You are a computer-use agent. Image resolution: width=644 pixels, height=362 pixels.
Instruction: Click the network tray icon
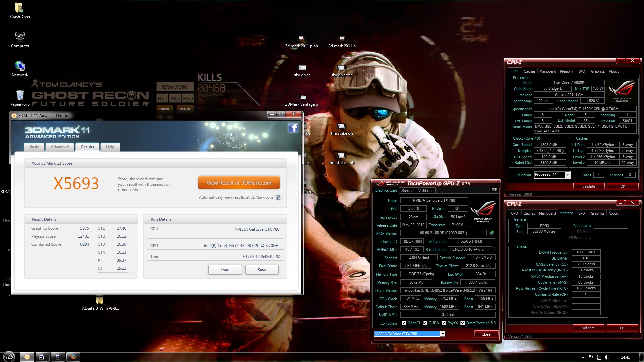[599, 357]
